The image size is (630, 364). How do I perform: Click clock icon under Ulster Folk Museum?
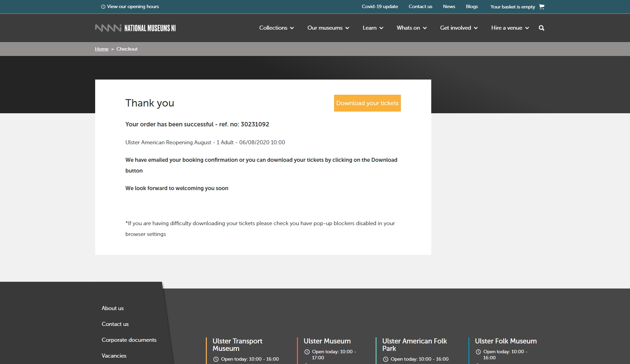pyautogui.click(x=478, y=352)
